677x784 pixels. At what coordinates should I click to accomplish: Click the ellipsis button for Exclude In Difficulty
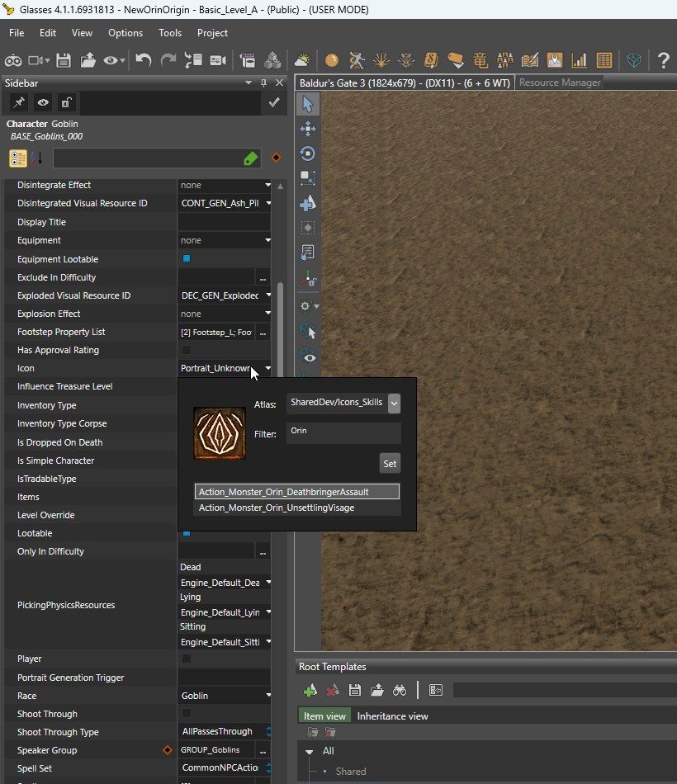[263, 277]
